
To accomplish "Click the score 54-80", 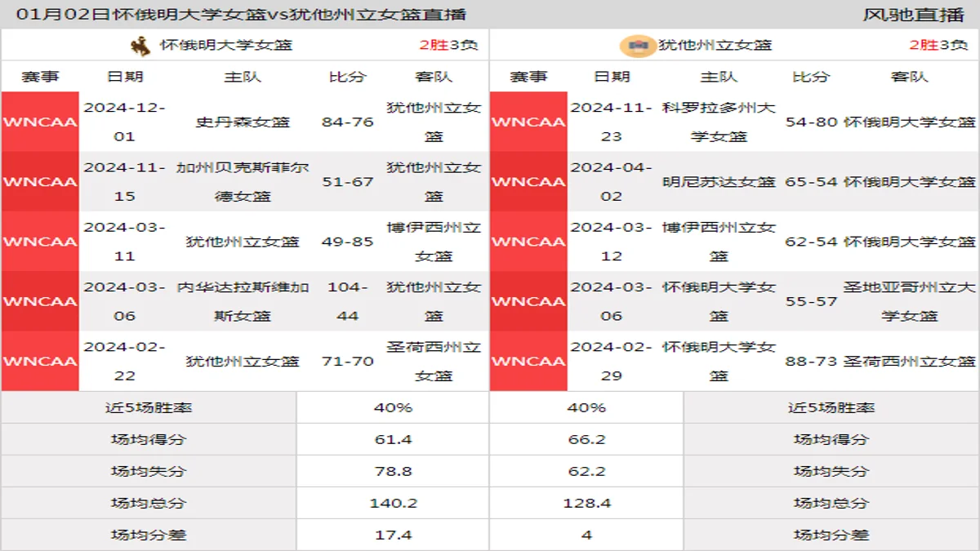I will (x=811, y=122).
